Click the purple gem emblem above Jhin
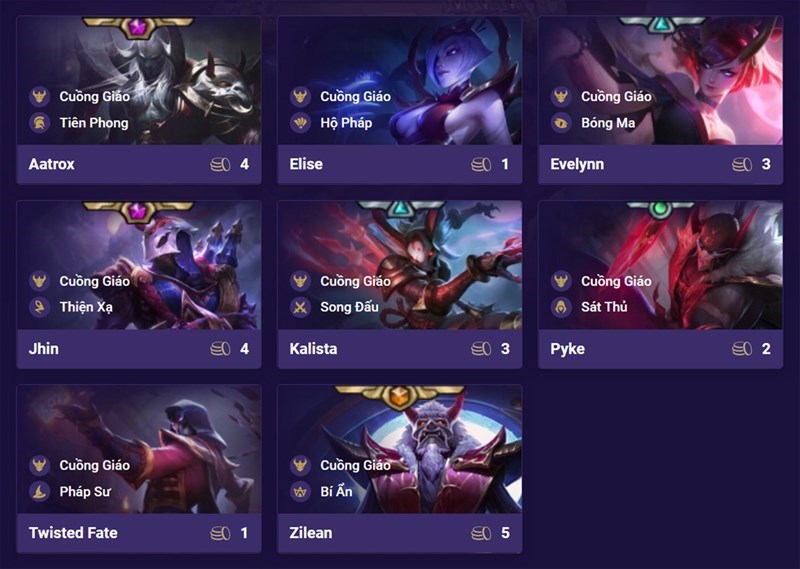 tap(137, 211)
